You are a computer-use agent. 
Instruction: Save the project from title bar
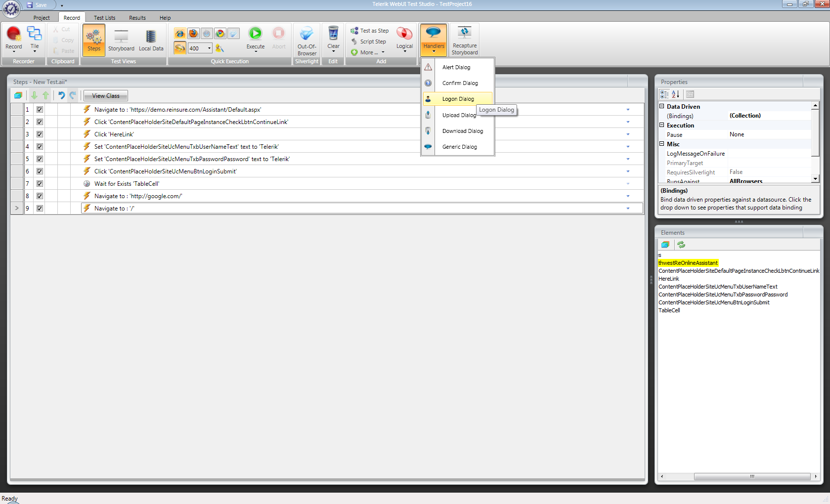(x=37, y=5)
